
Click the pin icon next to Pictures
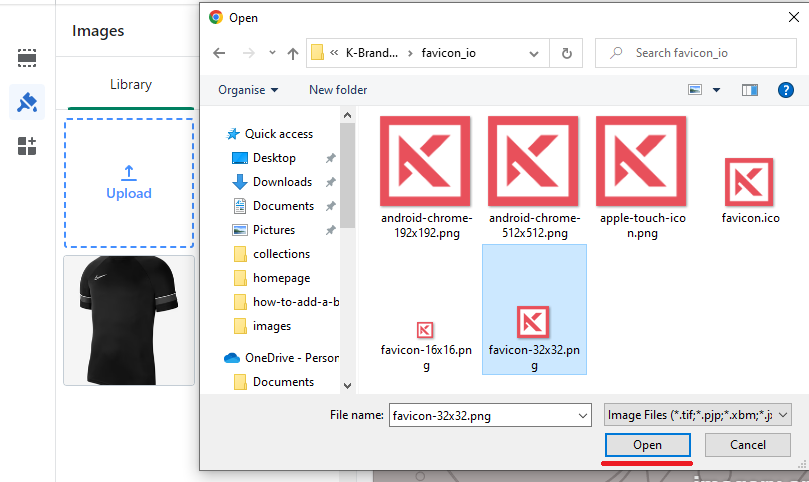[x=331, y=230]
